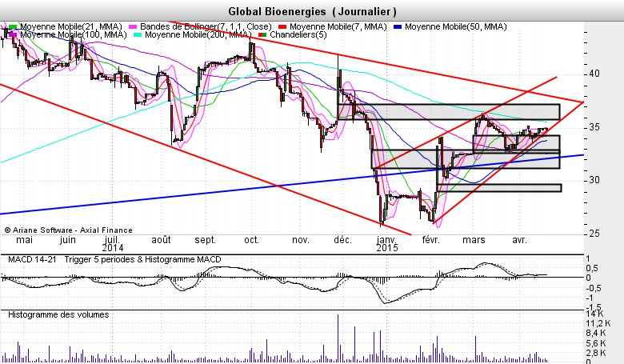
Task: Click the 25 price level on the axis
Action: tap(594, 234)
